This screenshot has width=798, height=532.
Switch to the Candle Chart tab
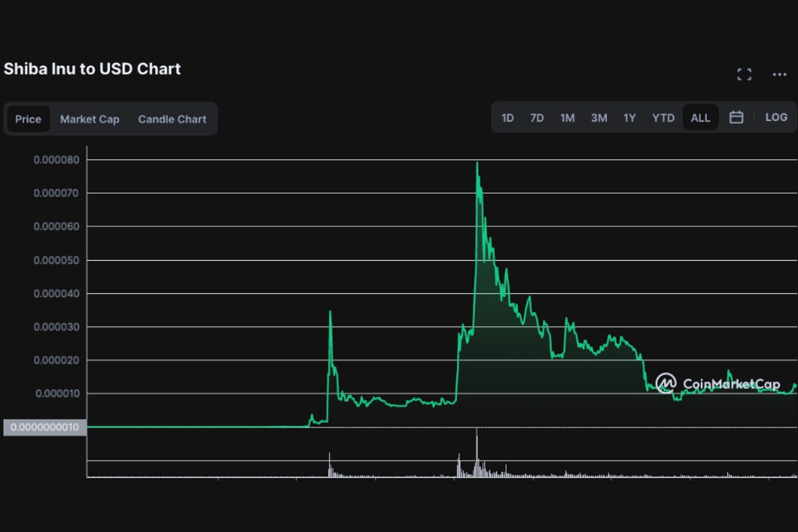(x=172, y=119)
